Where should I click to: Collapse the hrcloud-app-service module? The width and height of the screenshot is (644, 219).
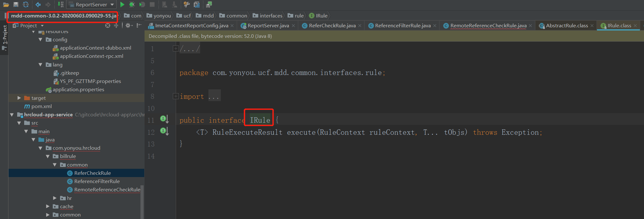tap(12, 114)
